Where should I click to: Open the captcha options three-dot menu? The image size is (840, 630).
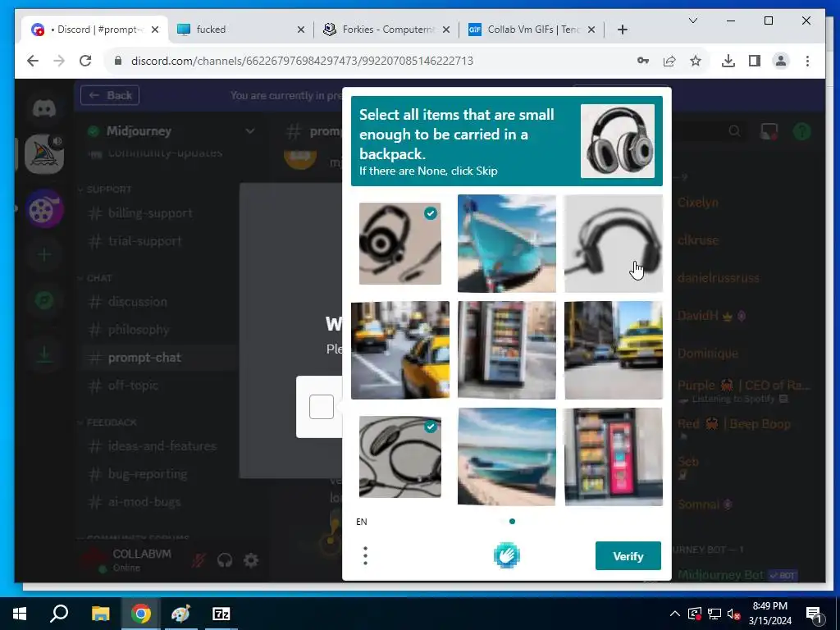[365, 556]
